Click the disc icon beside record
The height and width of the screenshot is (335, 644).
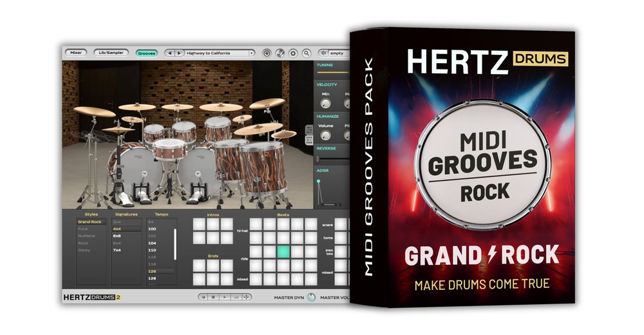pyautogui.click(x=280, y=53)
